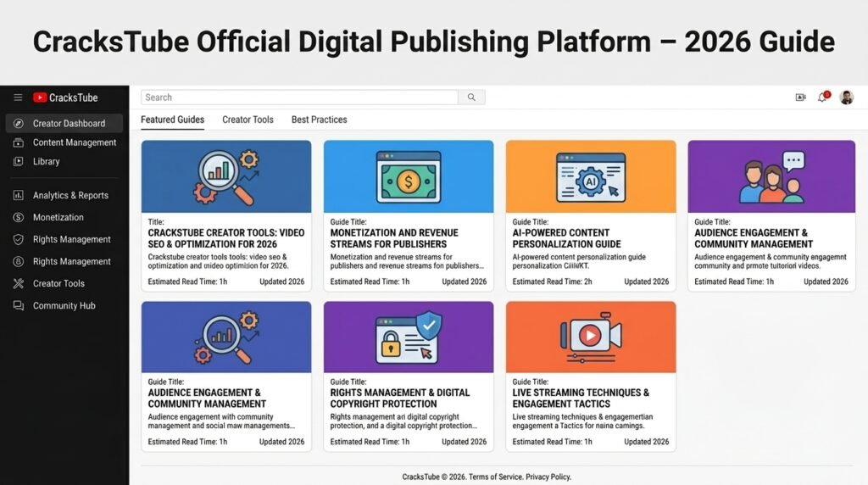Open the purple Audience Engagement people thumbnail
The image size is (868, 485).
tap(771, 176)
